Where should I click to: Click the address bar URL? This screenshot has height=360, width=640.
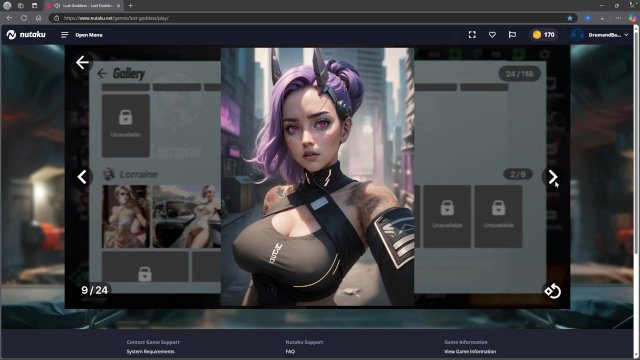(116, 18)
